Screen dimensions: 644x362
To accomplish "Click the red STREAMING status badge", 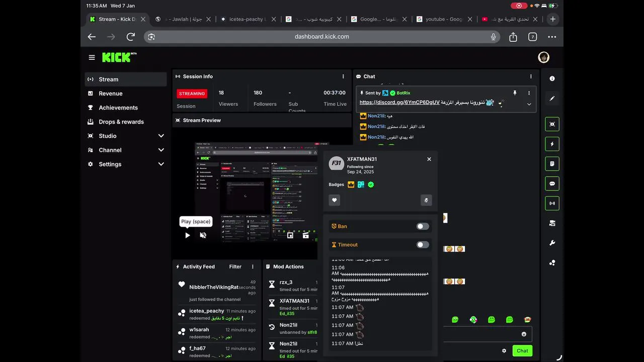I will point(192,93).
